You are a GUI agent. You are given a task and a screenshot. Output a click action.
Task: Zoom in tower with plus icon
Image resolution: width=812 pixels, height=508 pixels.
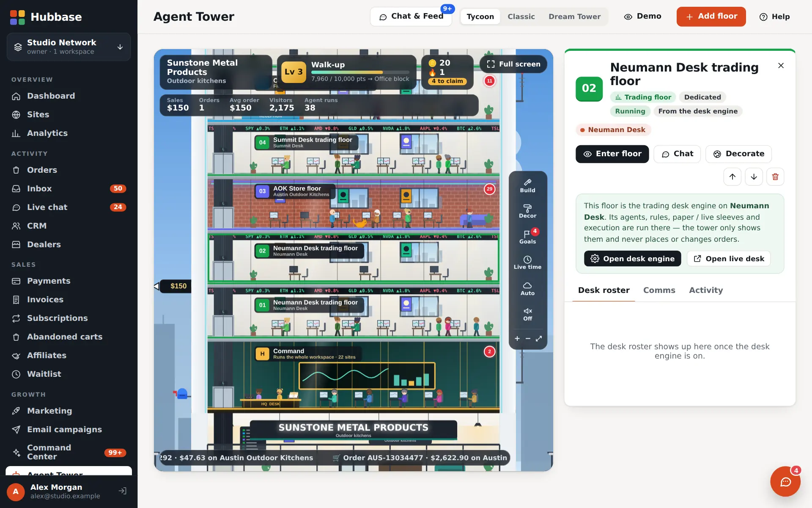pos(517,339)
